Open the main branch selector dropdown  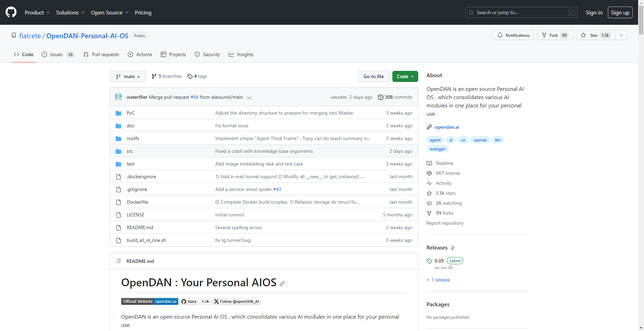(x=128, y=76)
